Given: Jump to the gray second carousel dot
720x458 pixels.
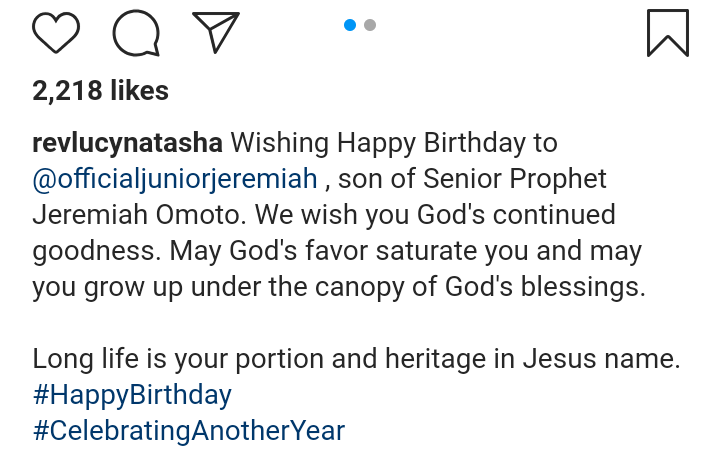Looking at the screenshot, I should (370, 25).
